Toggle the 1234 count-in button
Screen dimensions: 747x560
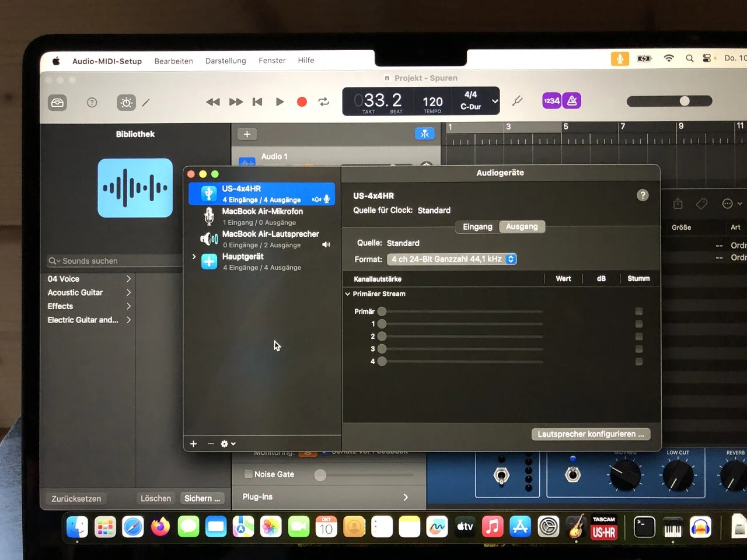tap(552, 101)
